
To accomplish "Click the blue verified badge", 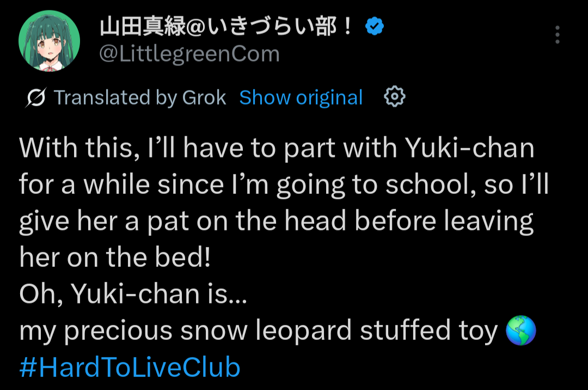I will (x=374, y=26).
